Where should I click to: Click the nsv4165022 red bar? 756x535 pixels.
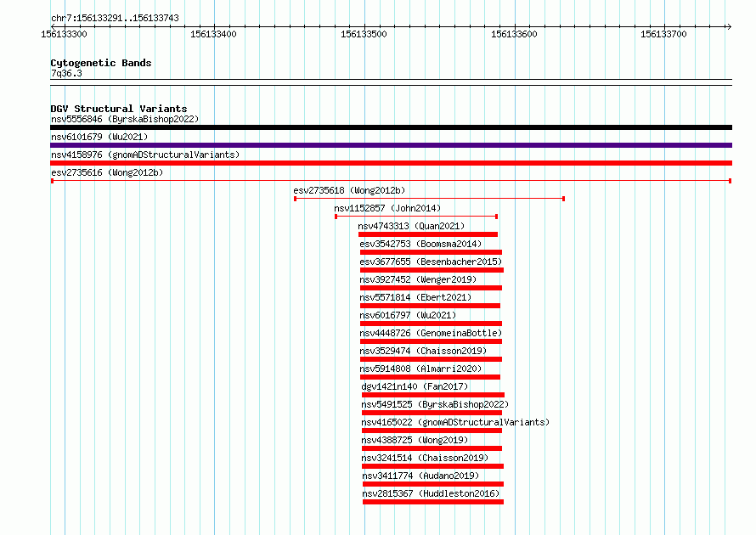432,431
